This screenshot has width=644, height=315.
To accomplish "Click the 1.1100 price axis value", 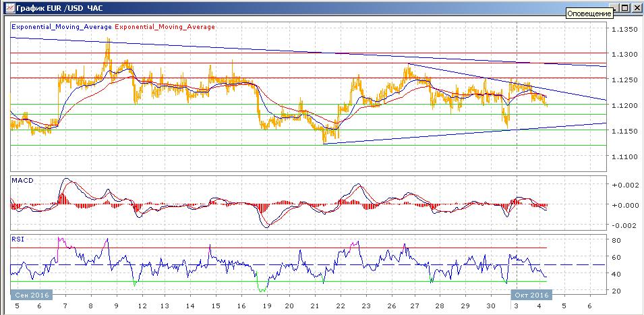I will (624, 156).
